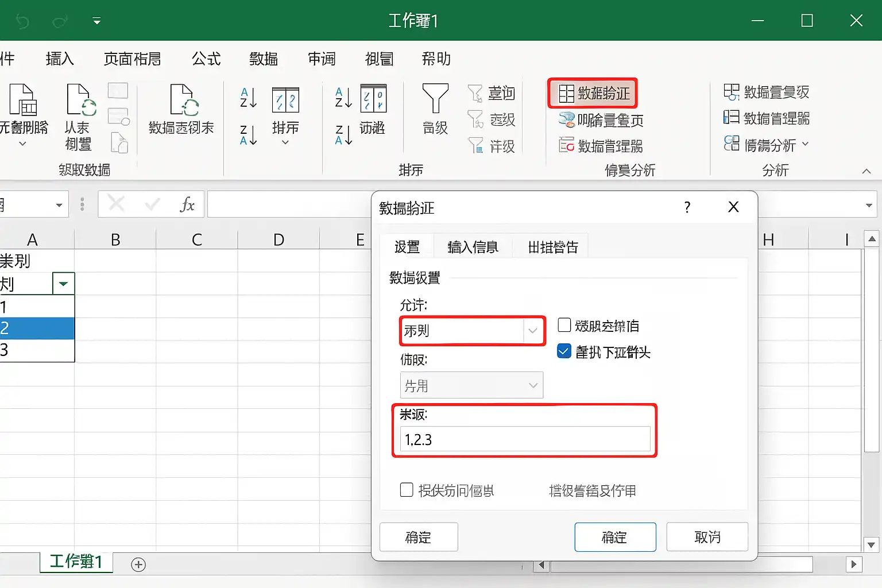Click the Sort A to Z ascending icon
This screenshot has height=588, width=882.
click(x=248, y=98)
